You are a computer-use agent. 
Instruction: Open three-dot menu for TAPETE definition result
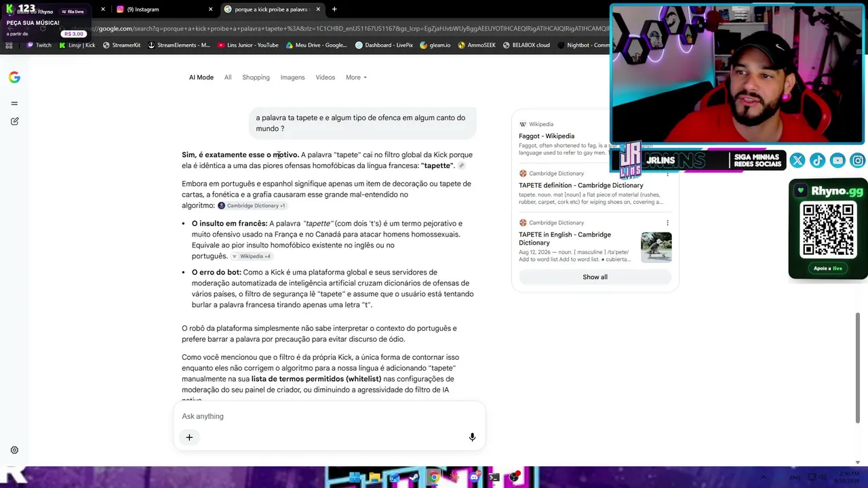pos(667,174)
